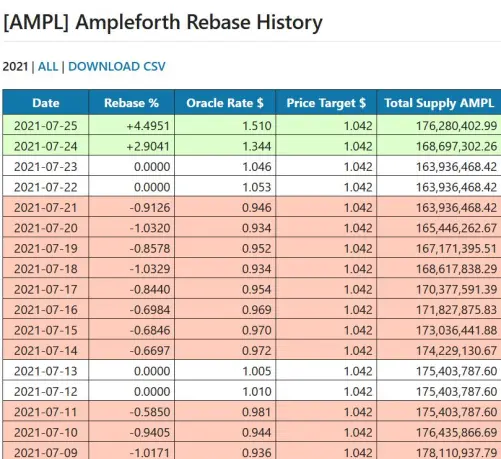
Task: Click the oracle rate 1.344
Action: [257, 146]
